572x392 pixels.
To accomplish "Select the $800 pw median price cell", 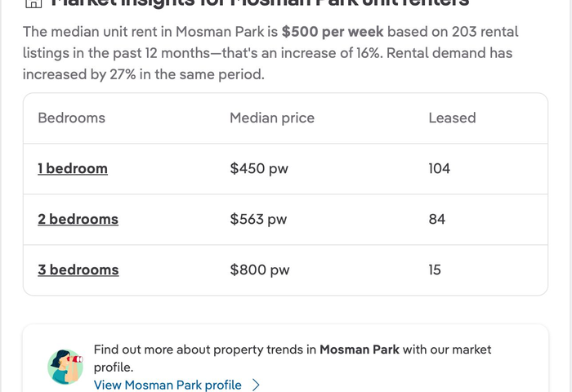I will (260, 269).
